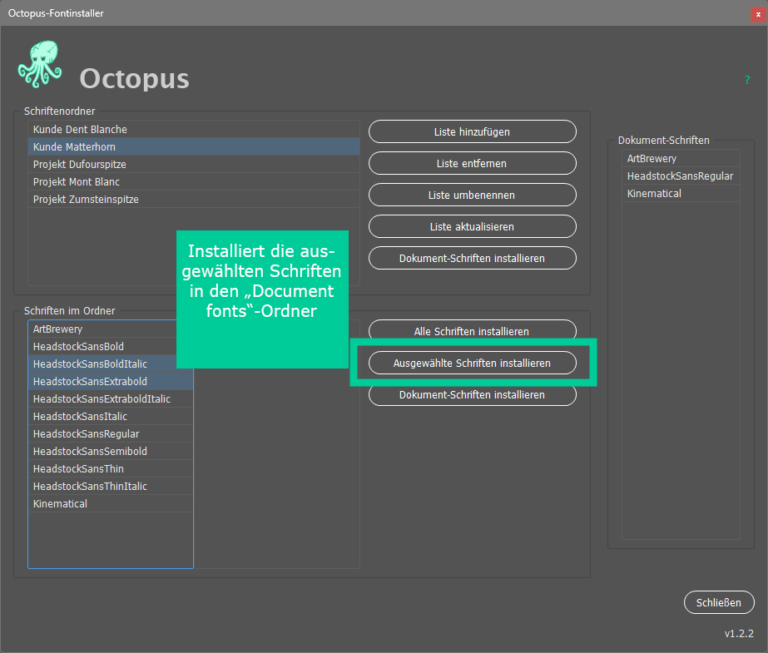768x653 pixels.
Task: Select HeadstockSansRegular in Dokument-Schriften list
Action: 681,176
